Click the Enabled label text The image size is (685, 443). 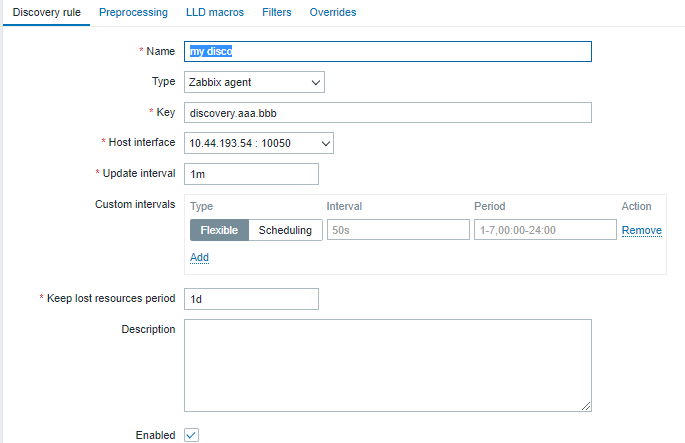point(156,435)
